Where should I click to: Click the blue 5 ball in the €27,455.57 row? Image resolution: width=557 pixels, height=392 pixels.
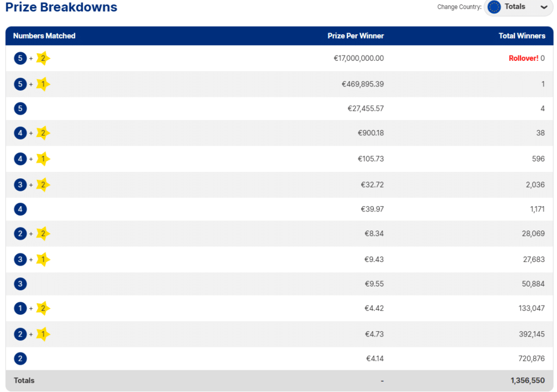[x=20, y=109]
